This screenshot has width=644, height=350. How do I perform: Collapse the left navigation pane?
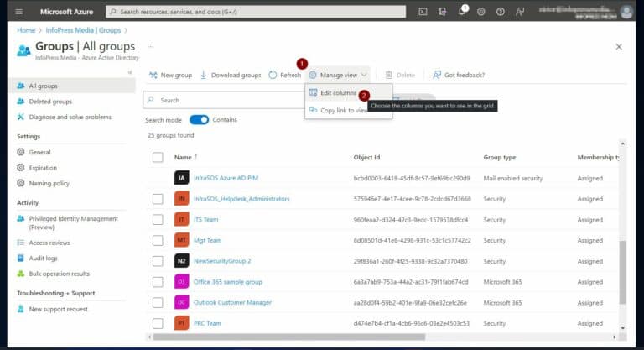pyautogui.click(x=130, y=72)
